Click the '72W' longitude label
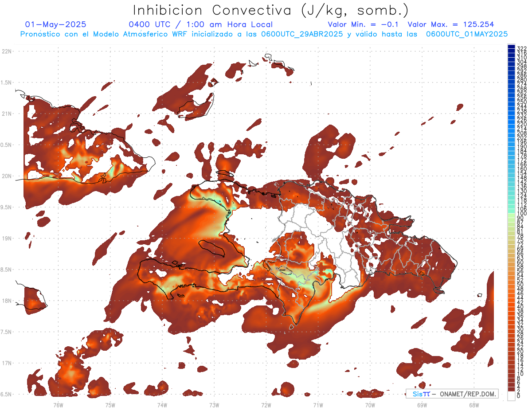Viewport: 532px width, 411px height. [x=266, y=405]
